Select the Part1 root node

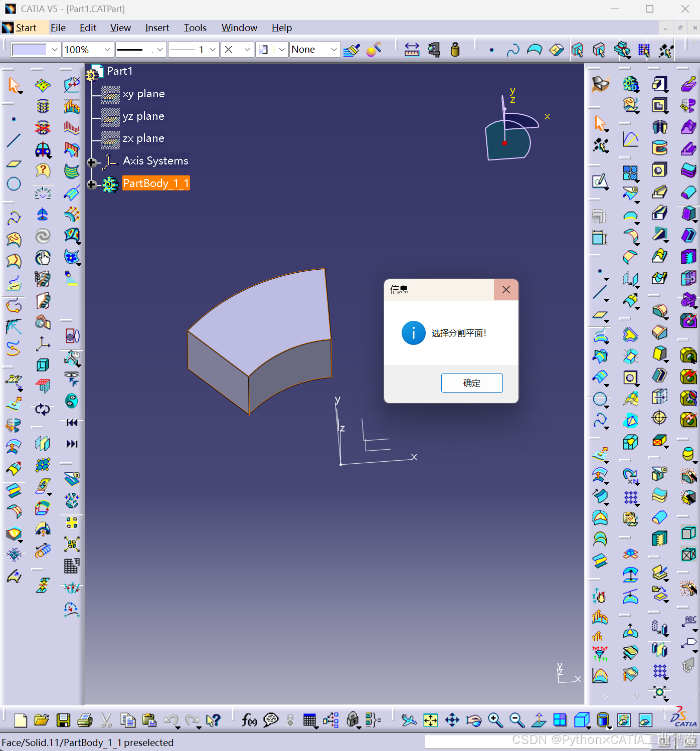[x=119, y=71]
